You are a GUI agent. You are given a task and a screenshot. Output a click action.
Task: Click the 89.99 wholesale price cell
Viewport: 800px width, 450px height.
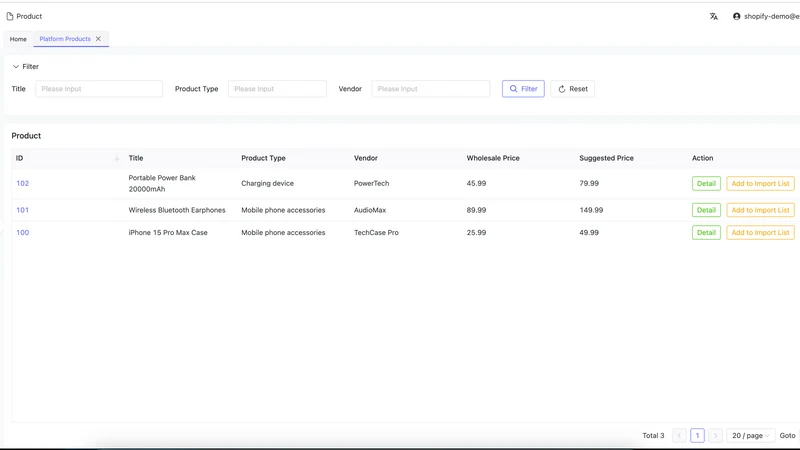(x=476, y=210)
